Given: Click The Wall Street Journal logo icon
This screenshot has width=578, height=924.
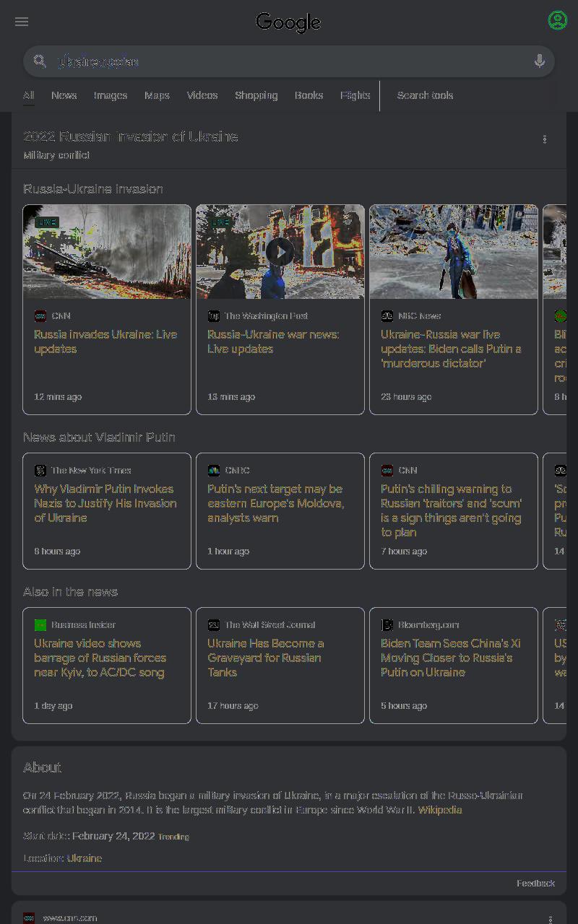Looking at the screenshot, I should click(x=214, y=625).
